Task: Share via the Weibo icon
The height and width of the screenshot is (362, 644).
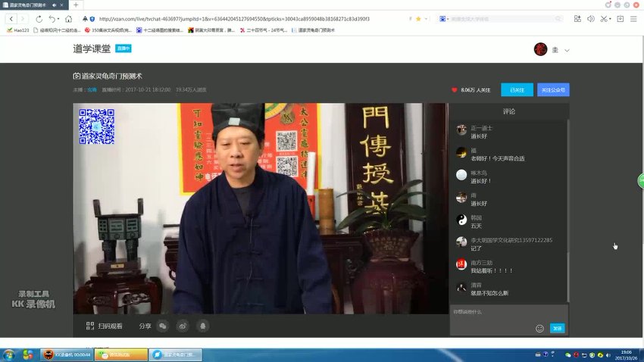Action: tap(183, 326)
